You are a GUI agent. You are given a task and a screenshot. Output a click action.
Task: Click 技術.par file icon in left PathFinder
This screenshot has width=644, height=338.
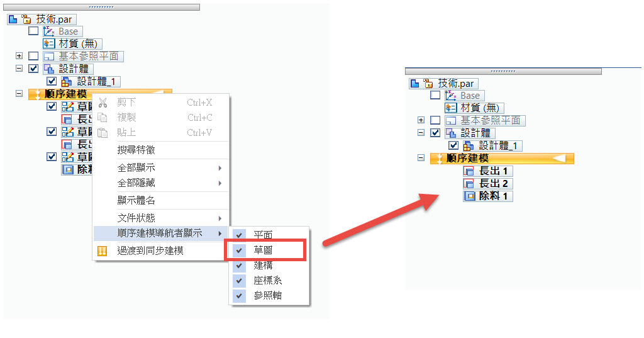click(x=13, y=19)
